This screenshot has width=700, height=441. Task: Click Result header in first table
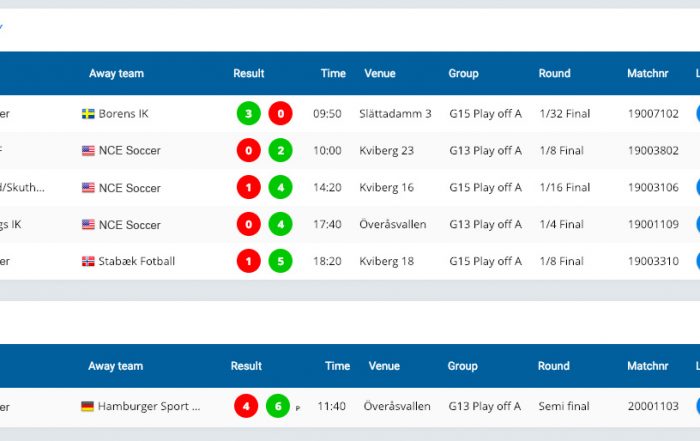[x=249, y=73]
